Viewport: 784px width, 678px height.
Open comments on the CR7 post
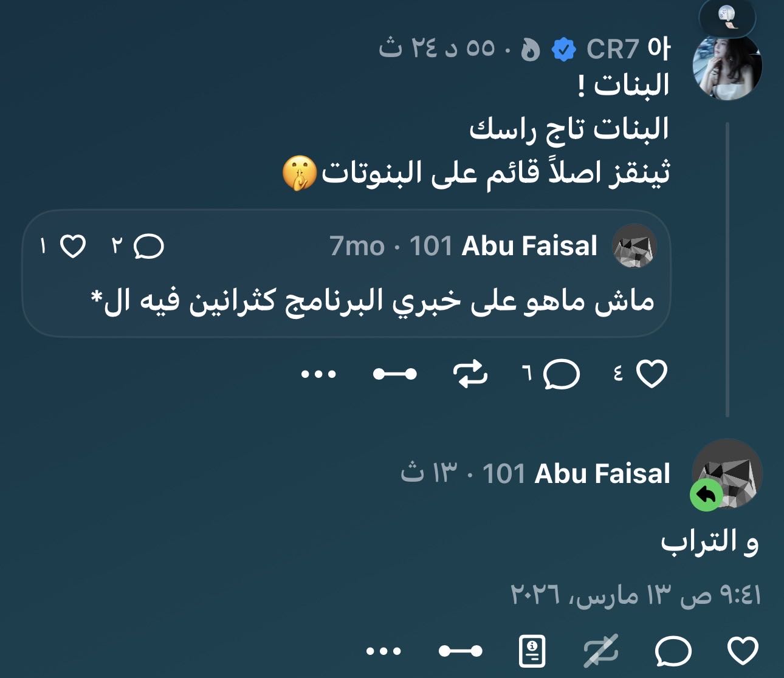561,374
